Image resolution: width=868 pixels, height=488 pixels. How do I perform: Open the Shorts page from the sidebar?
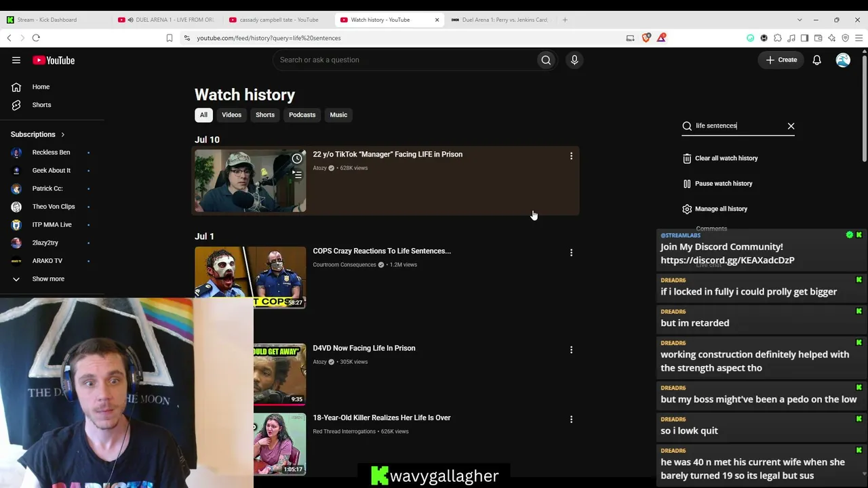coord(41,105)
